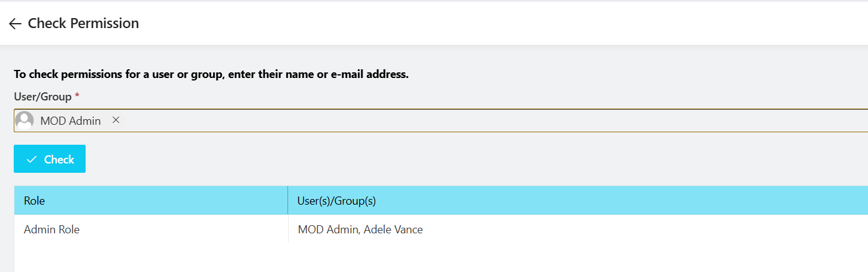The width and height of the screenshot is (868, 272).
Task: Click the red required asterisk
Action: point(77,96)
